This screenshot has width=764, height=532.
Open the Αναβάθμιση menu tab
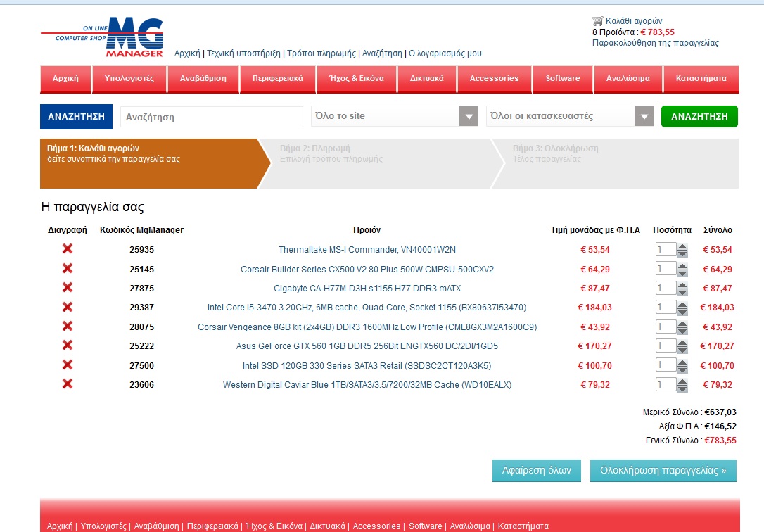click(x=203, y=79)
